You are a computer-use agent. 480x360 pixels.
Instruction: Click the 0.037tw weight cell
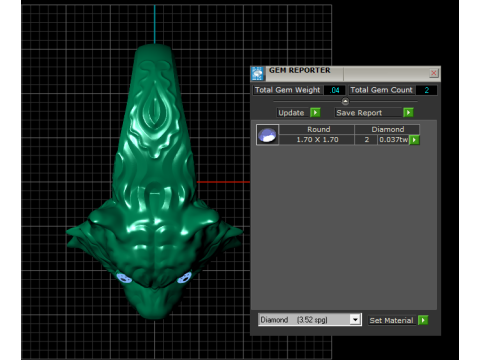393,140
